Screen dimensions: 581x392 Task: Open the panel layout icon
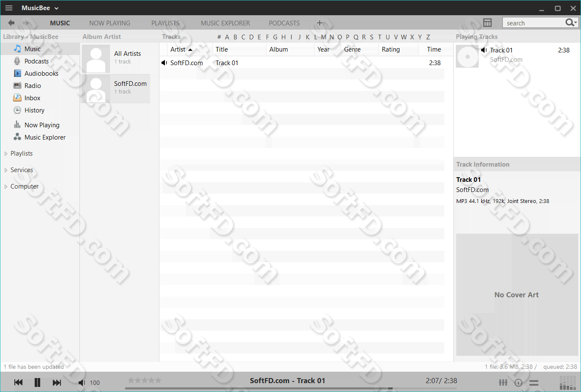pos(488,23)
